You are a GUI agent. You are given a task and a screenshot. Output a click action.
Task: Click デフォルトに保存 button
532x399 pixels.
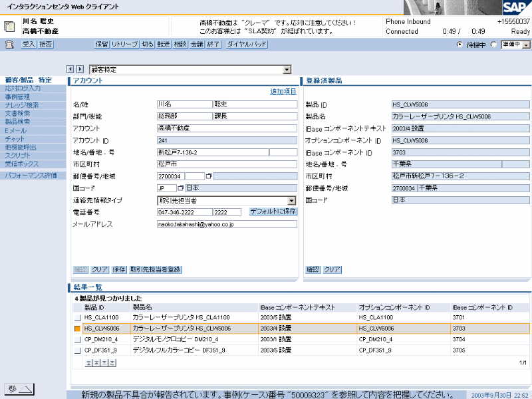pos(273,211)
